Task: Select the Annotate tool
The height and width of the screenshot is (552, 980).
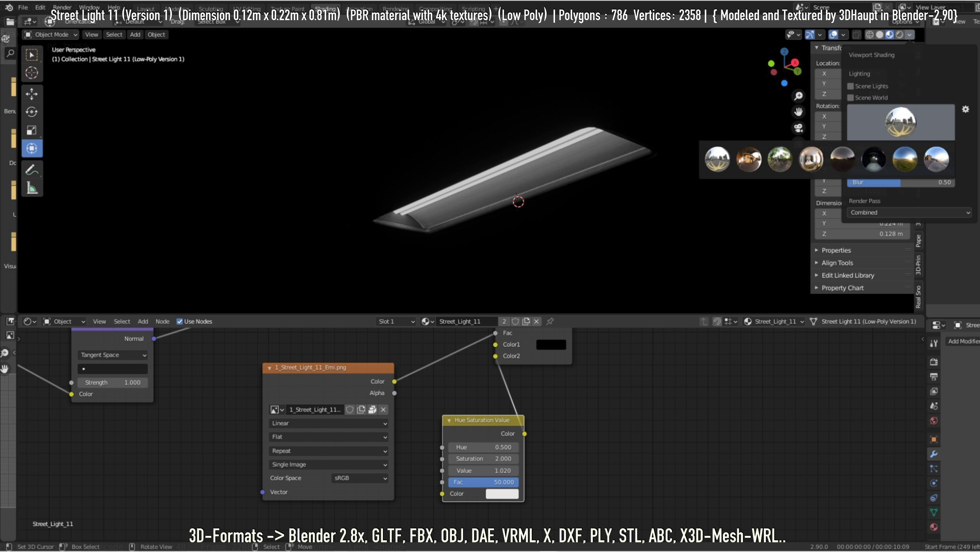Action: [x=32, y=170]
